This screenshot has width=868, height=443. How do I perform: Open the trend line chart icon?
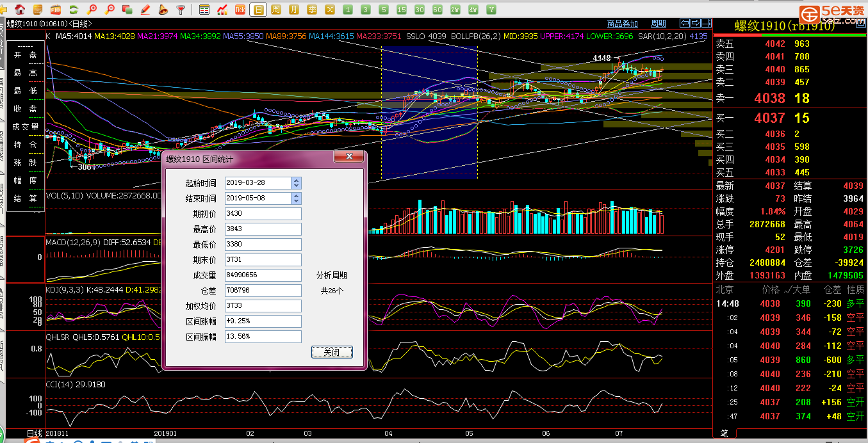point(222,10)
